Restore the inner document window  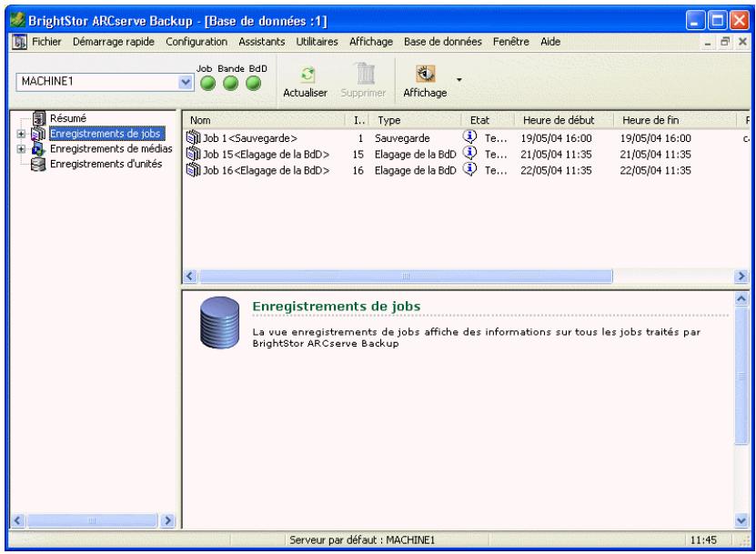(x=725, y=42)
